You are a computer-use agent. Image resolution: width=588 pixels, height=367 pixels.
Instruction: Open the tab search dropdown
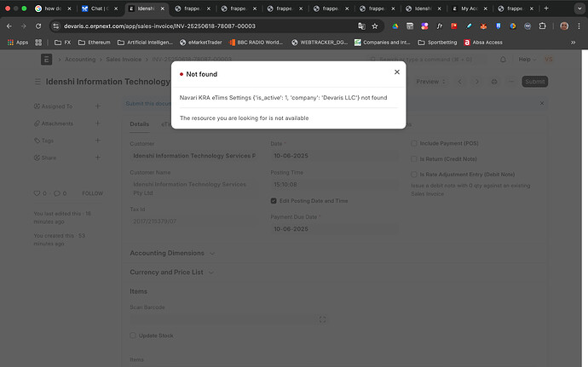pos(579,9)
